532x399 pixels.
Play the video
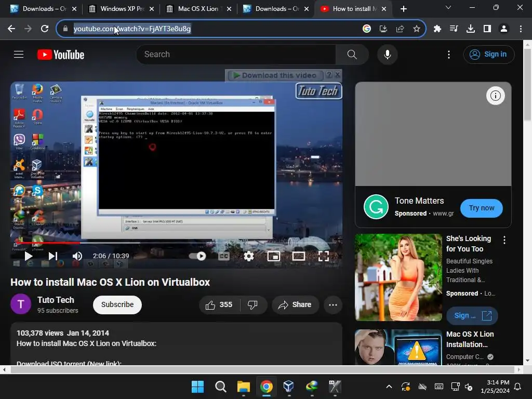click(x=29, y=256)
